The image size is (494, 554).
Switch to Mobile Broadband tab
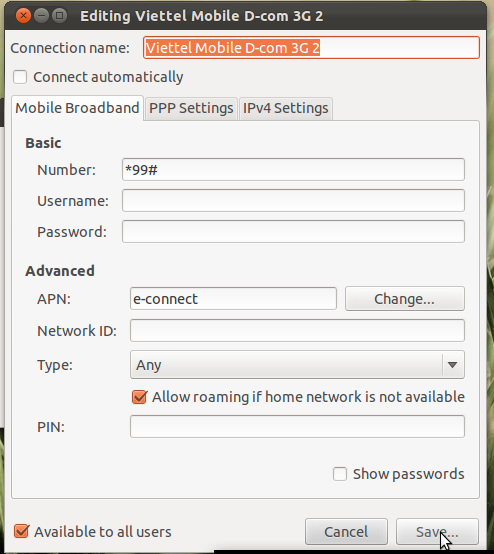[x=77, y=108]
